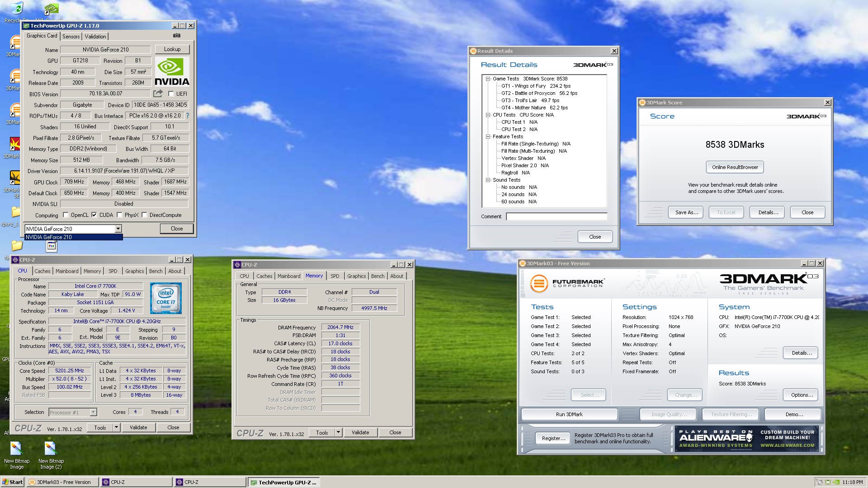Select NVIDIA GeForce 210 from the dropdown list
868x488 pixels.
[73, 237]
